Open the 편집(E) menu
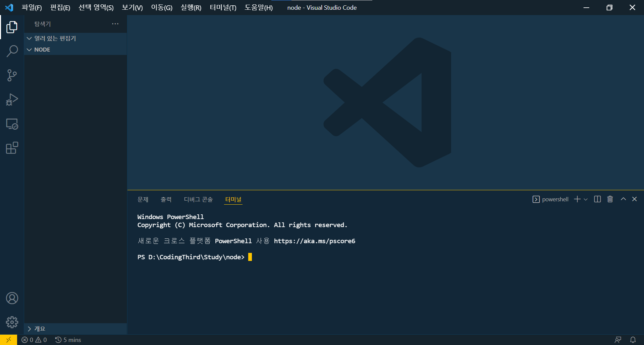 tap(60, 7)
